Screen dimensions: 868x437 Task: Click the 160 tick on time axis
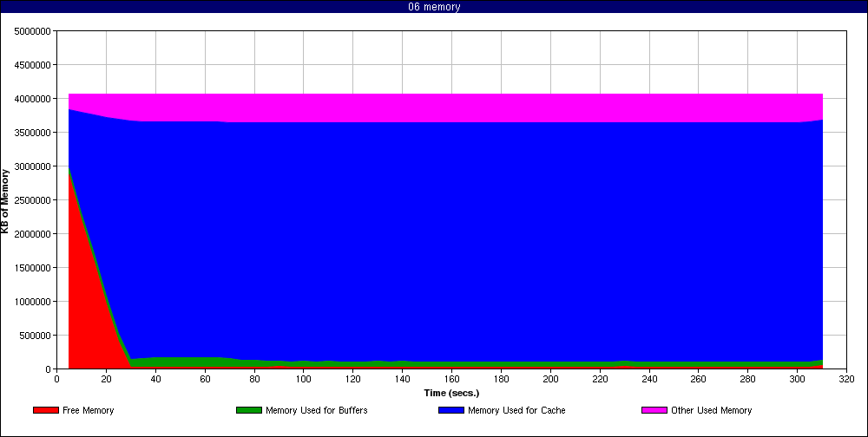[451, 380]
